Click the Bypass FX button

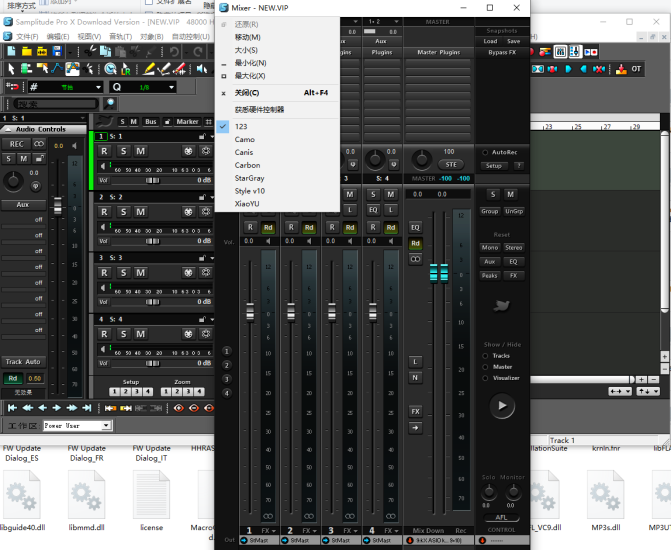click(x=502, y=52)
